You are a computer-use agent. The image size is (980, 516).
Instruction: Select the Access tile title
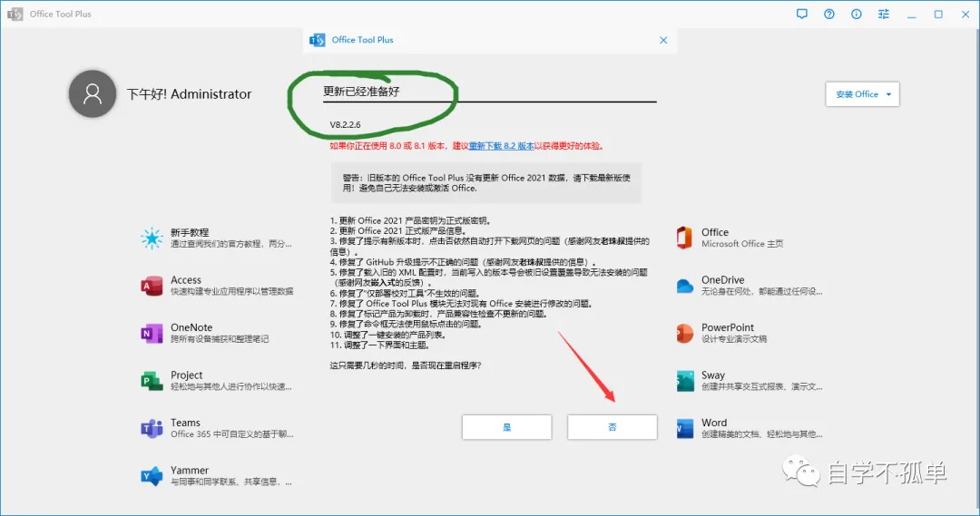point(186,280)
